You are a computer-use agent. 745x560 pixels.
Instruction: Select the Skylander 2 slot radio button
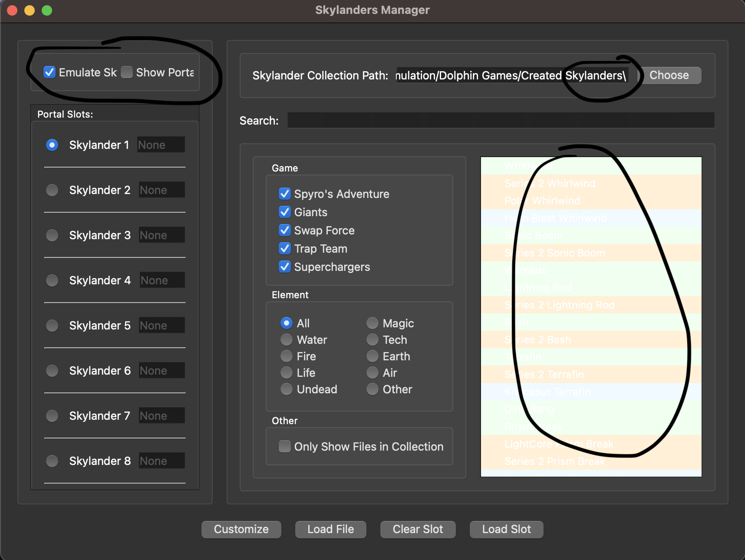pos(52,190)
